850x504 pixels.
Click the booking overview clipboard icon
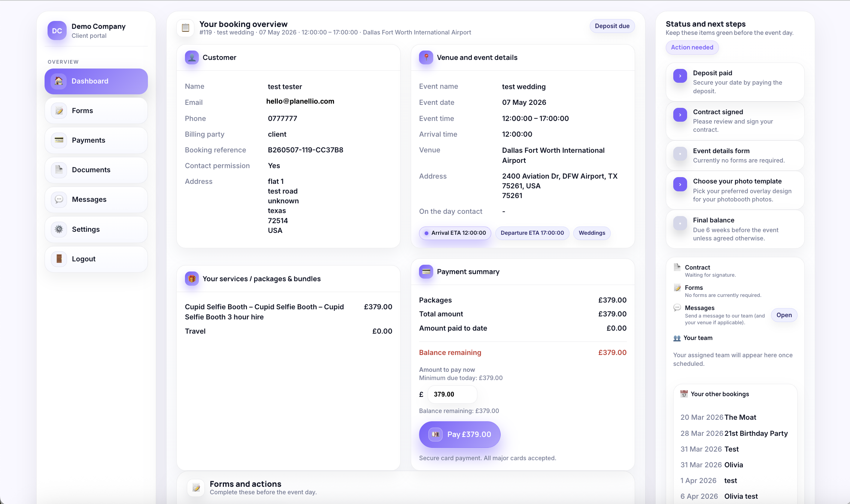pos(185,28)
